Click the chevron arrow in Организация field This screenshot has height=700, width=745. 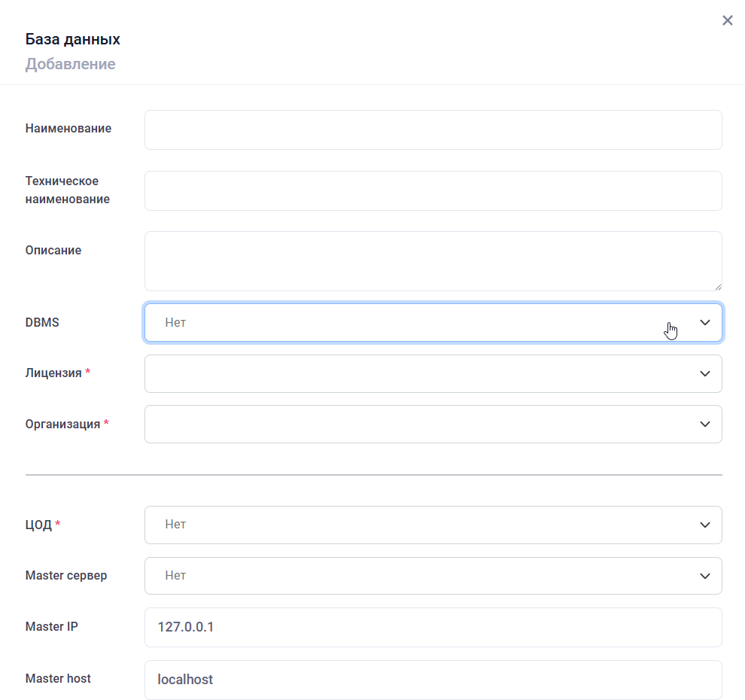click(x=704, y=424)
